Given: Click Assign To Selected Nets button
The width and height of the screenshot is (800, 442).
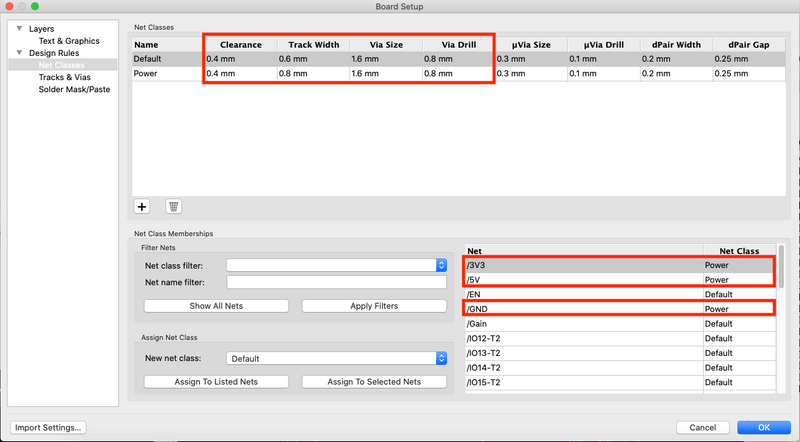Looking at the screenshot, I should coord(373,382).
